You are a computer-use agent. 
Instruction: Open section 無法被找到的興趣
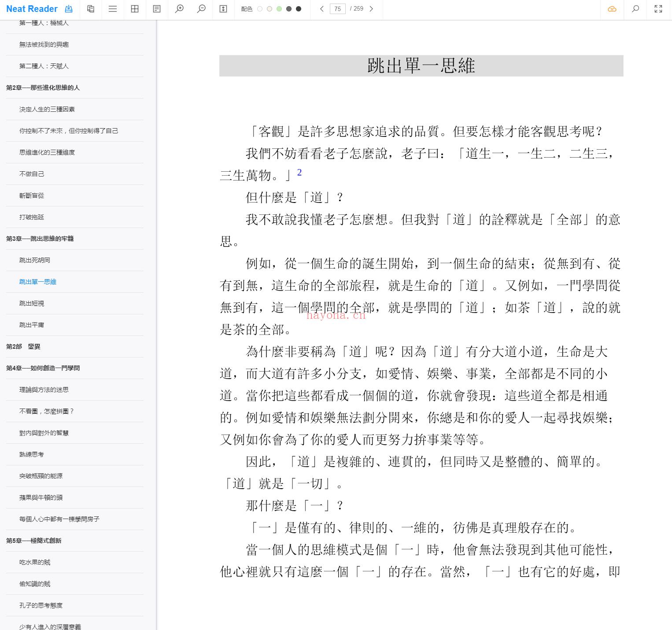click(x=44, y=44)
